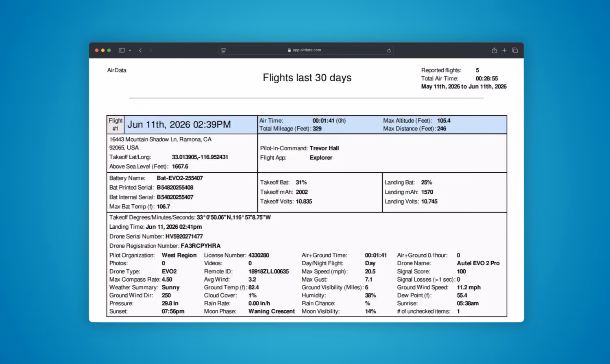This screenshot has width=610, height=364.
Task: Select the Flight #1 cell
Action: (x=115, y=125)
